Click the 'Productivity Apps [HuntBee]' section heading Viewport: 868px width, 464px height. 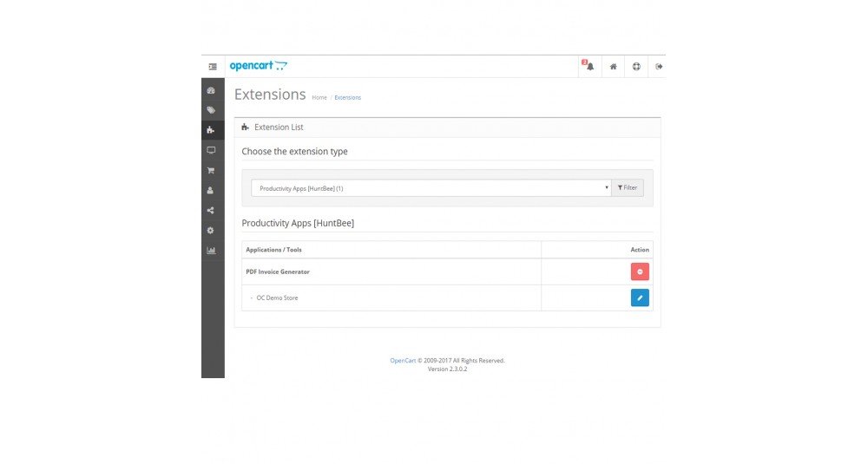(298, 223)
